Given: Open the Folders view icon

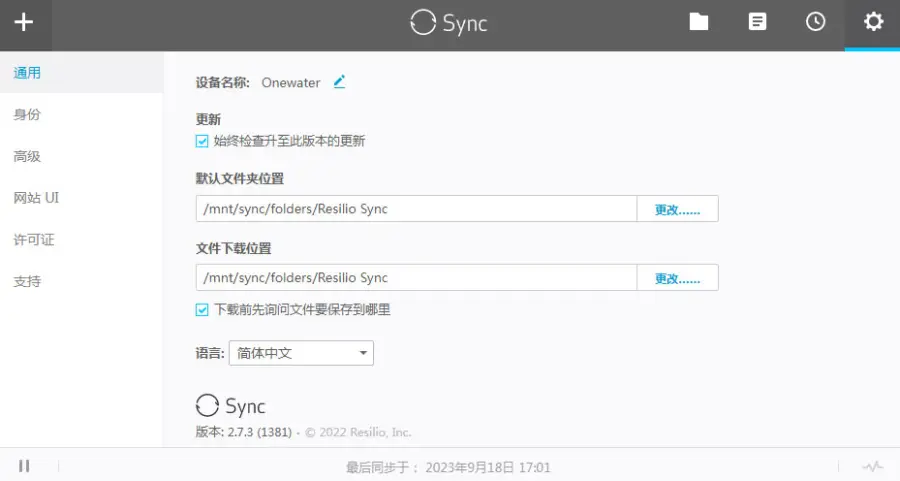Looking at the screenshot, I should coord(699,22).
